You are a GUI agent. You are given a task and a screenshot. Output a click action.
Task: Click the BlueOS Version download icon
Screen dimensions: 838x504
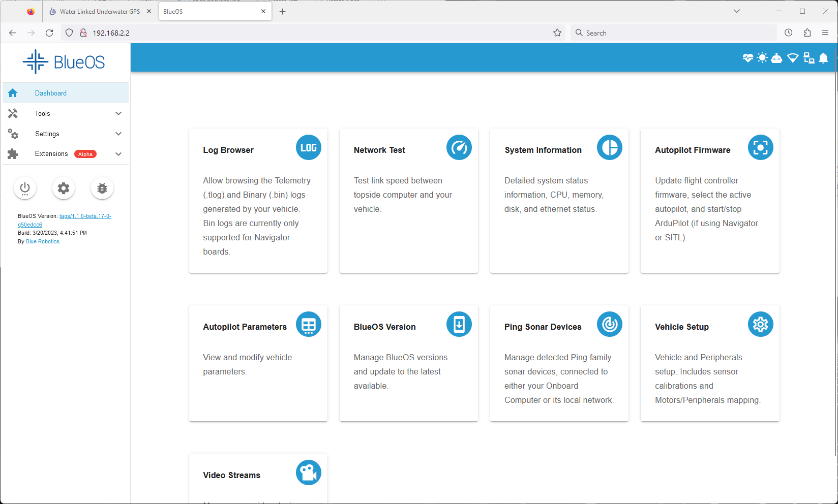459,324
